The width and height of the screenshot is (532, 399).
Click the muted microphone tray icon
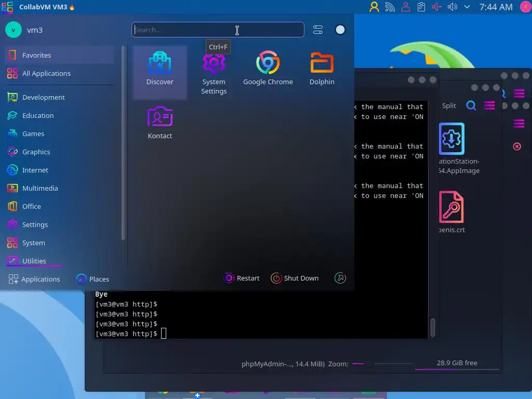(436, 7)
